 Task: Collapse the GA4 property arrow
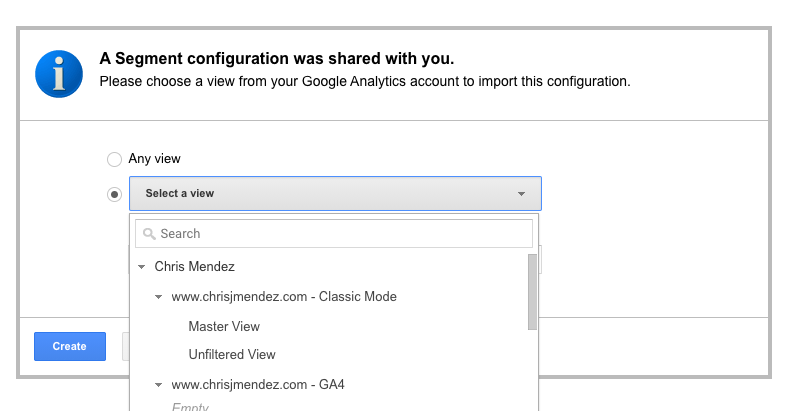pos(159,385)
